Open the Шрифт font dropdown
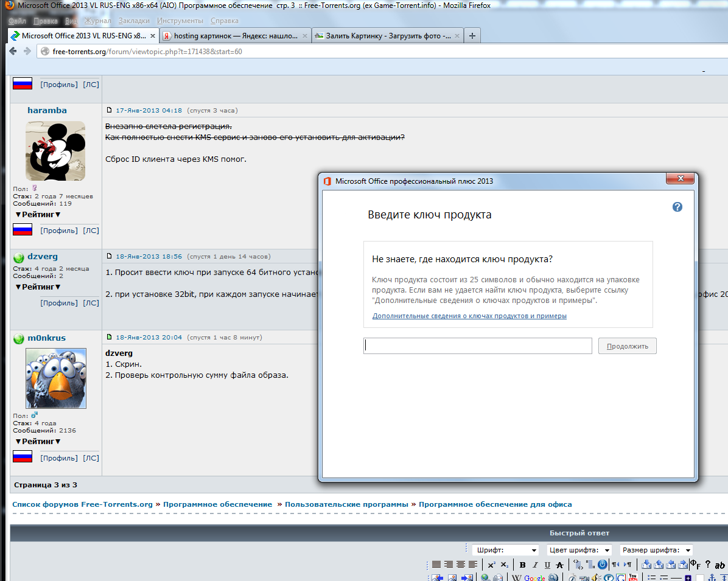The image size is (728, 581). [505, 550]
